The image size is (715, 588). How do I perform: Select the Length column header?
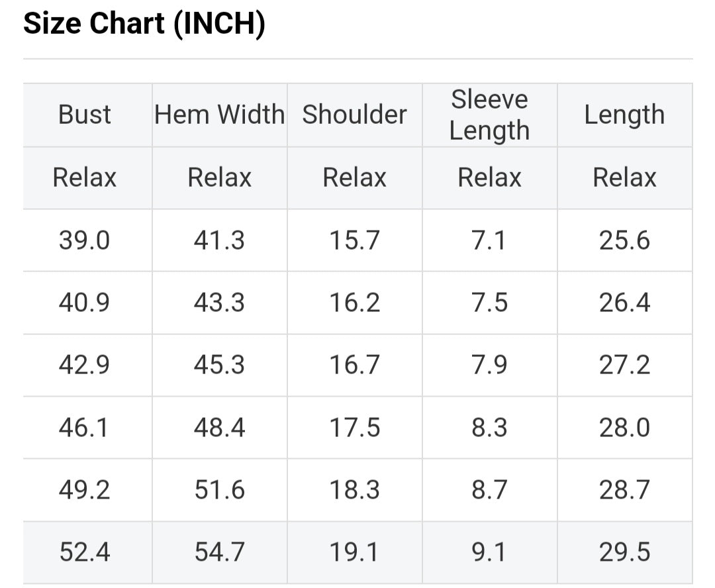click(624, 115)
